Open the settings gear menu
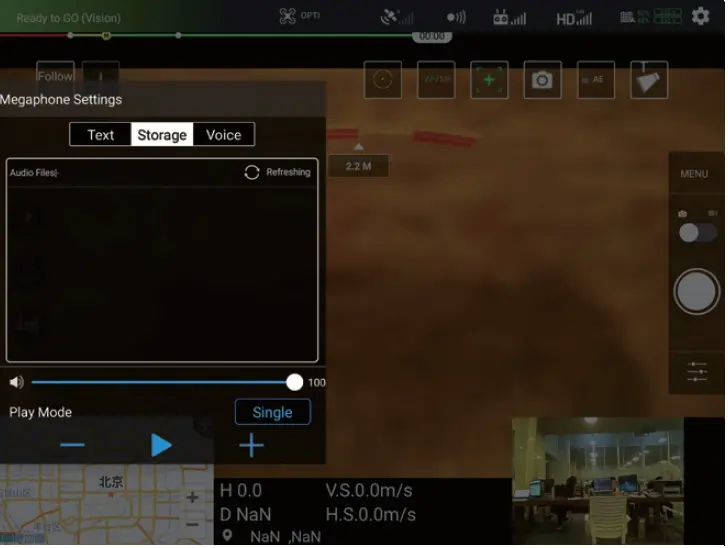 (700, 17)
